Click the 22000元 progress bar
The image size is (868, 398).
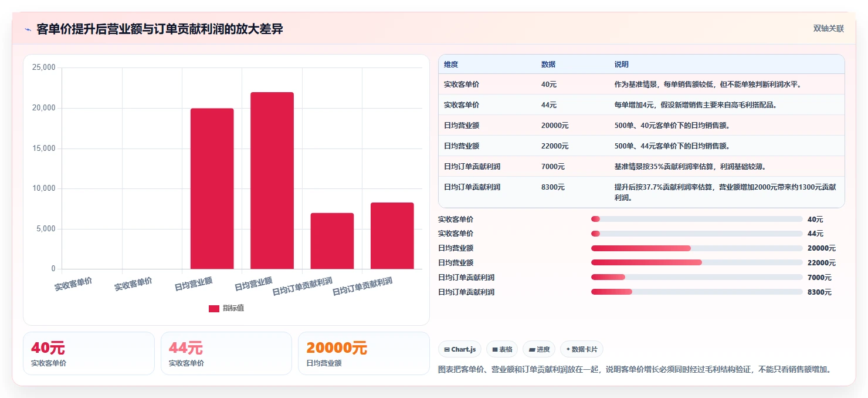click(697, 262)
